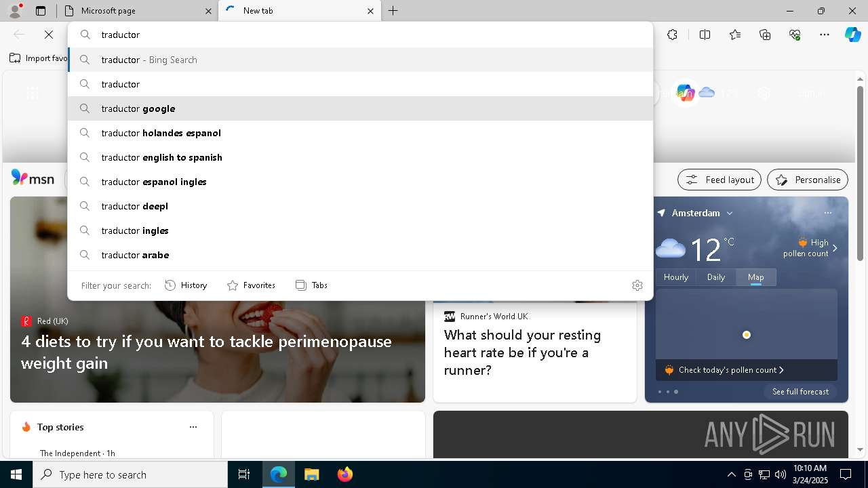The width and height of the screenshot is (868, 488).
Task: Click the Windows taskbar search box
Action: point(130,474)
